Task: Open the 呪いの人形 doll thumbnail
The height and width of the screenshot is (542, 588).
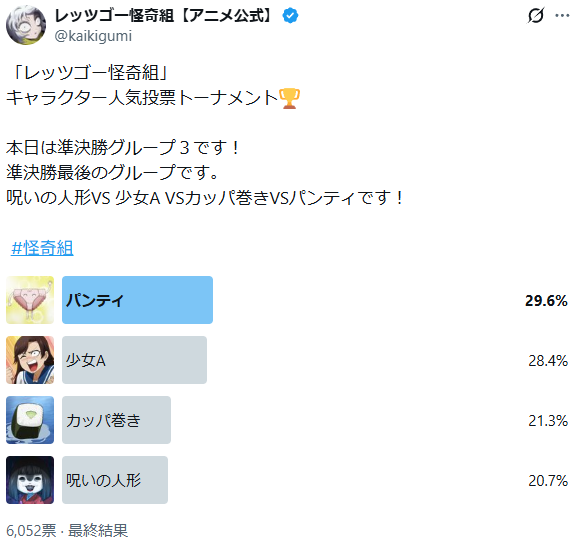Action: pos(30,480)
